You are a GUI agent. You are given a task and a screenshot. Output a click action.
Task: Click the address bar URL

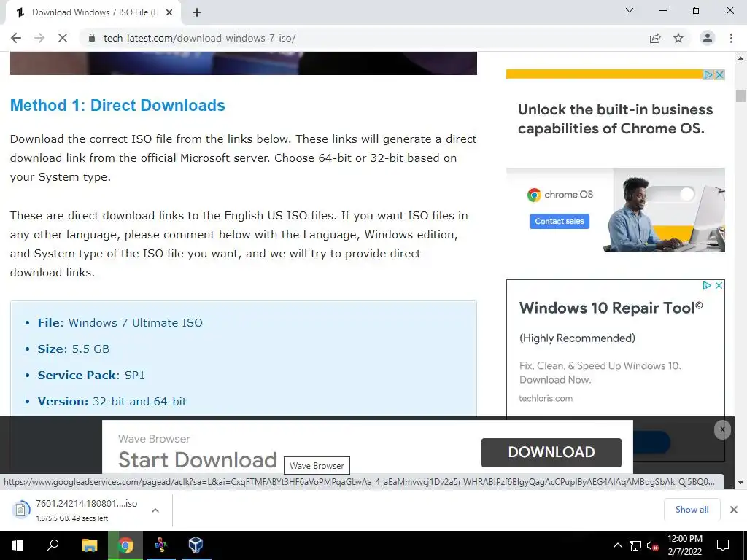tap(200, 38)
